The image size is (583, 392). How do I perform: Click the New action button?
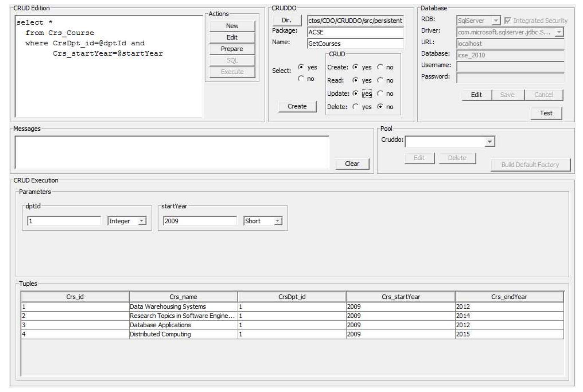[232, 26]
